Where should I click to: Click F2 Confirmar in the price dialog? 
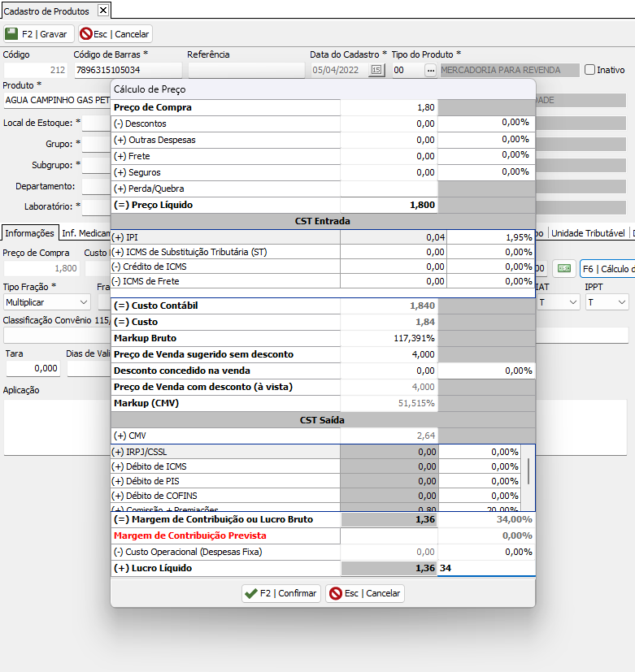(281, 593)
